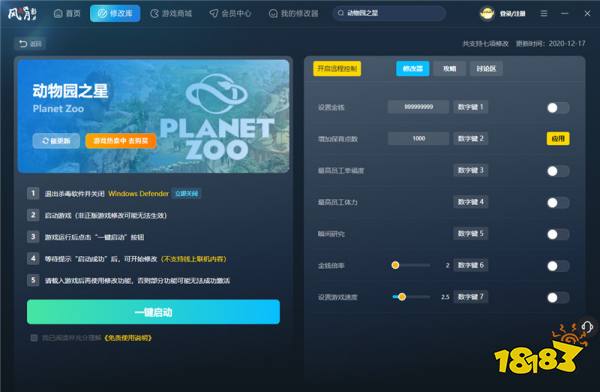Click the search box containing 动物园之星
Screen dimensions: 600x392
pyautogui.click(x=390, y=13)
